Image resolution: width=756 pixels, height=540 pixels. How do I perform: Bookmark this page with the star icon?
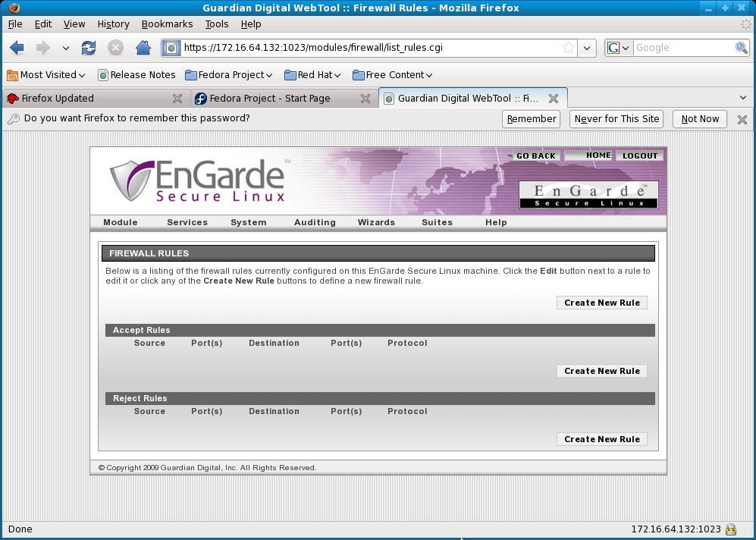[569, 48]
